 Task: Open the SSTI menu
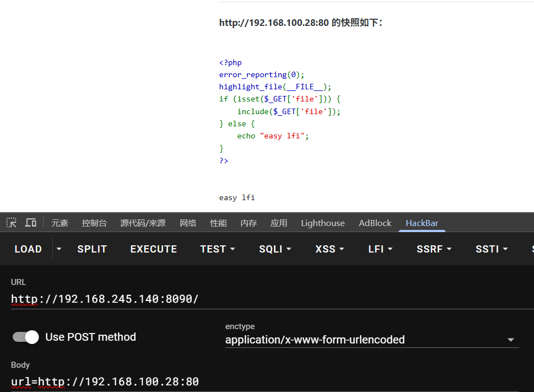click(492, 249)
